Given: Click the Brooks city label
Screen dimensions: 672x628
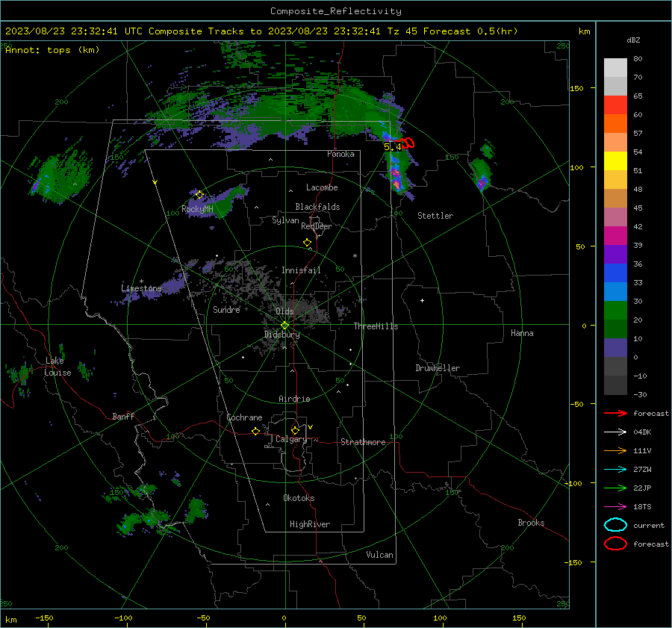Looking at the screenshot, I should (531, 523).
